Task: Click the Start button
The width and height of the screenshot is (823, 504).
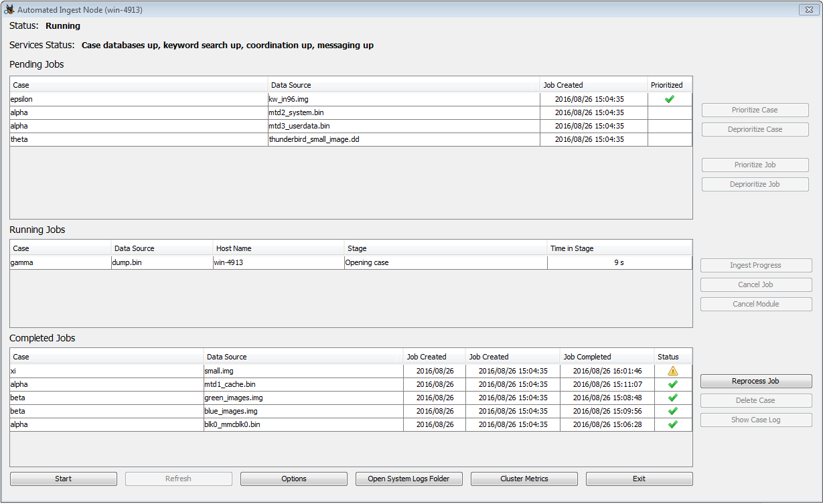Action: [64, 479]
